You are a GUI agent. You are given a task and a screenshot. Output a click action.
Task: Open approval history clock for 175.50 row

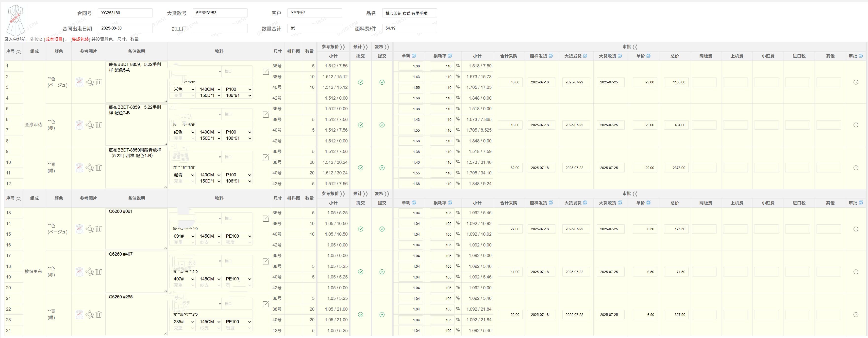(x=856, y=229)
